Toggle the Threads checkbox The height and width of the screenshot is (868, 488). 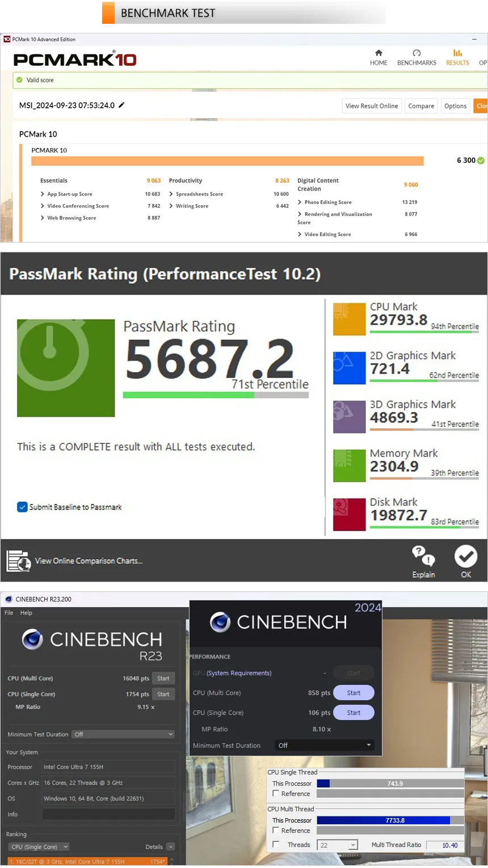[x=276, y=845]
